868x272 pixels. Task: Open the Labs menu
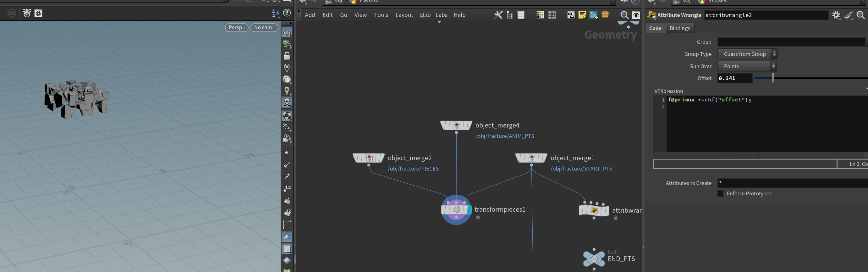tap(442, 15)
